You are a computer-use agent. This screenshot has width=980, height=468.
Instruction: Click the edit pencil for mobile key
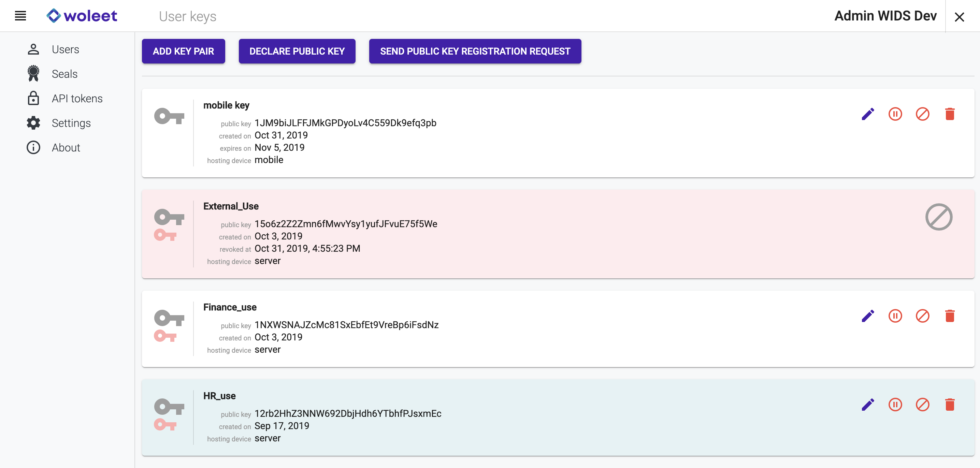(868, 114)
